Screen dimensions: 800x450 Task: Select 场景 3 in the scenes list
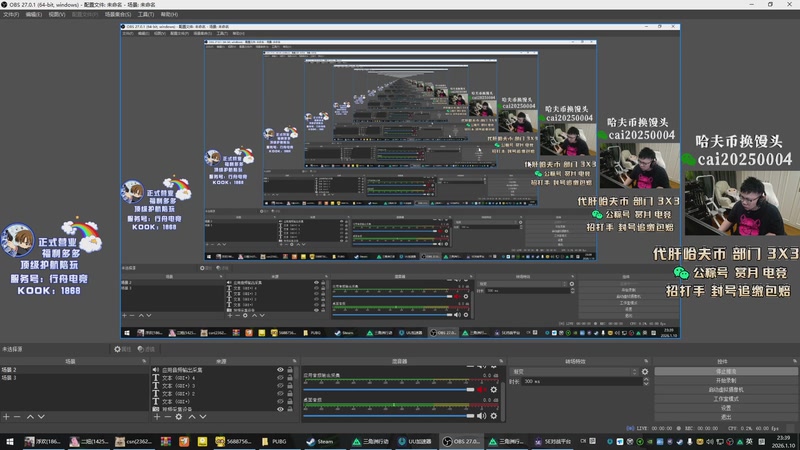pos(74,378)
